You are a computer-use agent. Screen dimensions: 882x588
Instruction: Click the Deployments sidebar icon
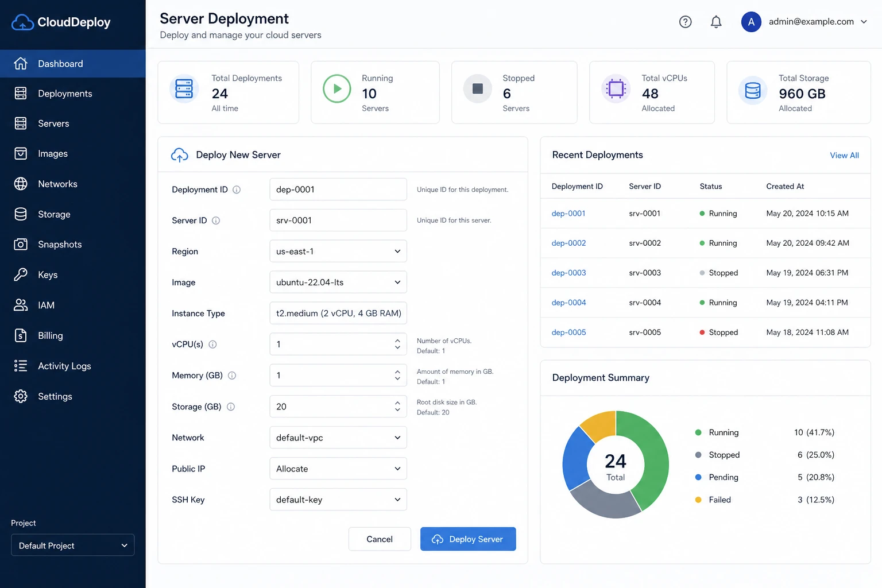coord(21,93)
